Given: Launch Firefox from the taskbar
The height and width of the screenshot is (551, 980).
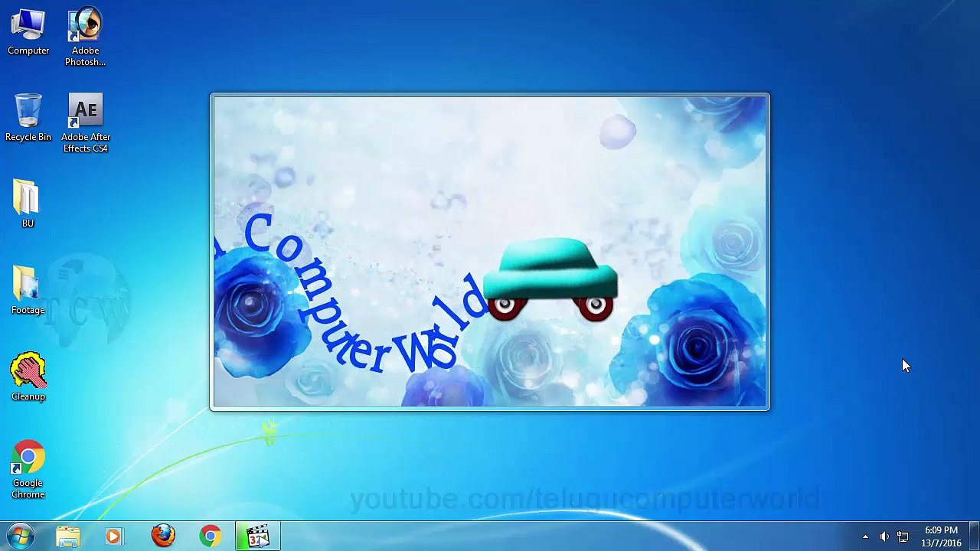Looking at the screenshot, I should (x=162, y=536).
